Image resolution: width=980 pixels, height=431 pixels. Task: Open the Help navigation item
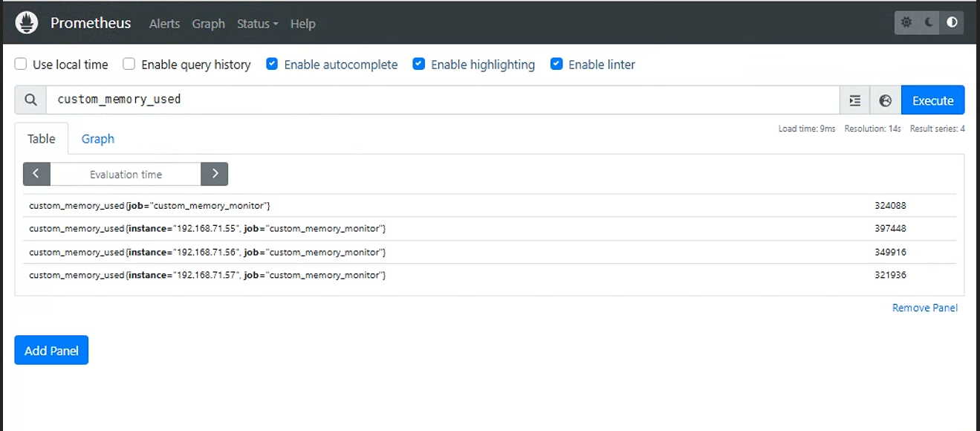coord(303,24)
